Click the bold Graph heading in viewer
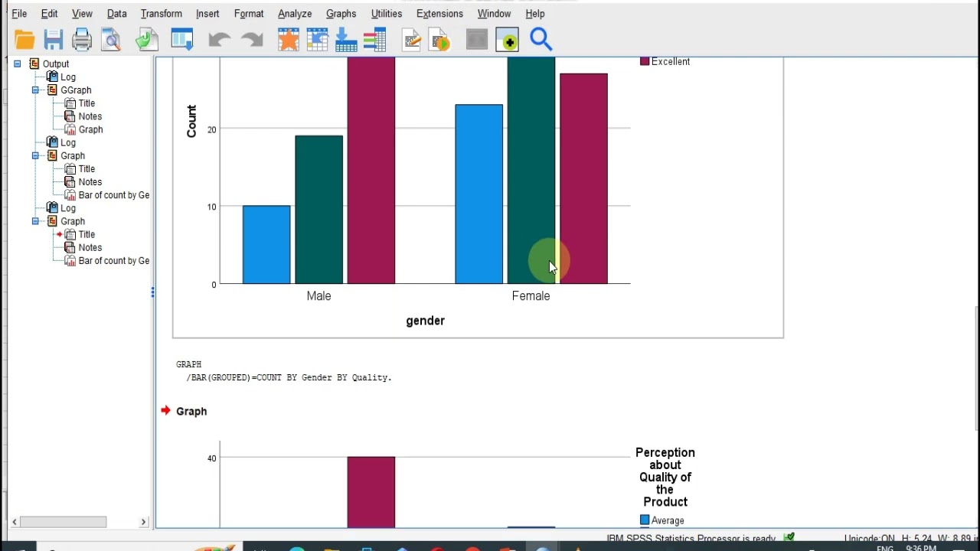The image size is (980, 551). (191, 412)
